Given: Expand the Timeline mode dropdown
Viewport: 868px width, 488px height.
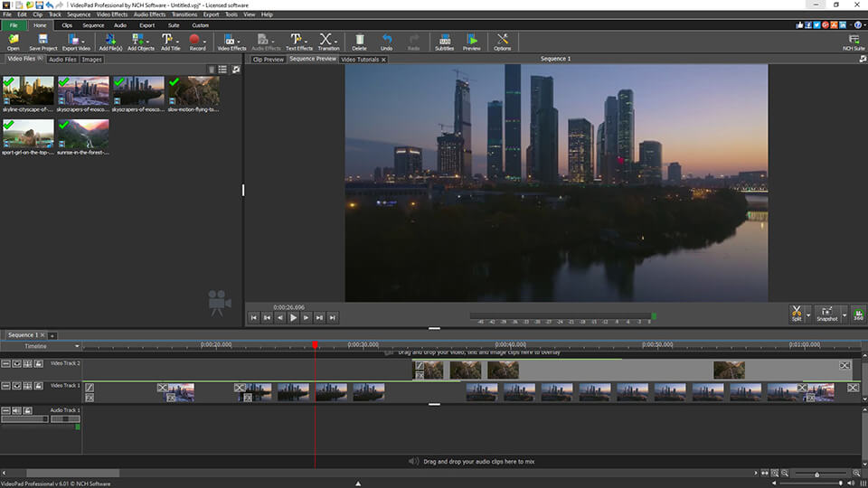Looking at the screenshot, I should [x=77, y=346].
